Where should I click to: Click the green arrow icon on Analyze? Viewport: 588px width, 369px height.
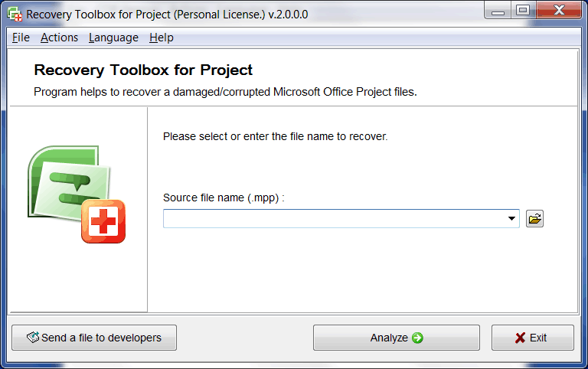coord(417,338)
